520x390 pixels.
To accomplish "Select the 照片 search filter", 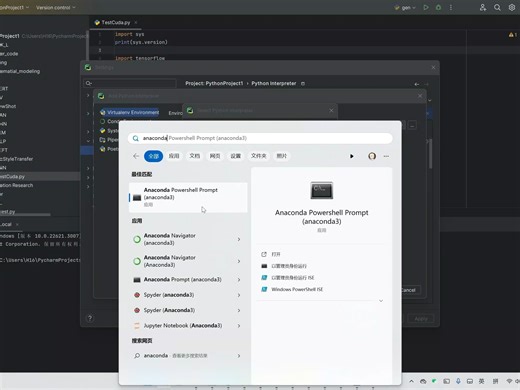I will point(282,156).
